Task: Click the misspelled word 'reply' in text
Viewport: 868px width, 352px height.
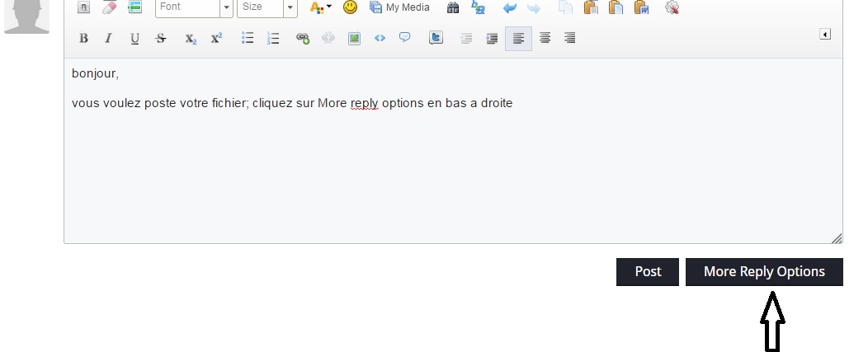Action: pos(364,104)
